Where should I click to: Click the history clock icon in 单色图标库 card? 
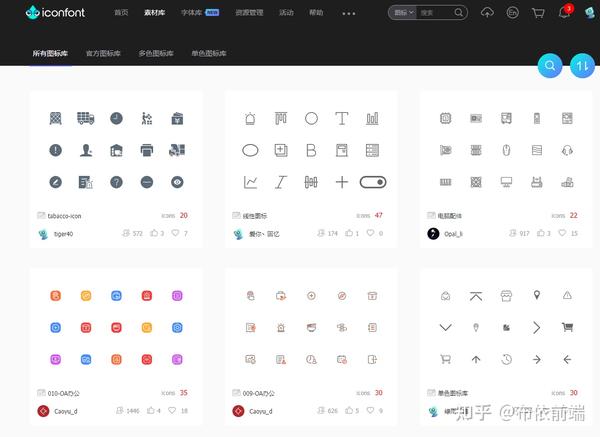click(506, 359)
